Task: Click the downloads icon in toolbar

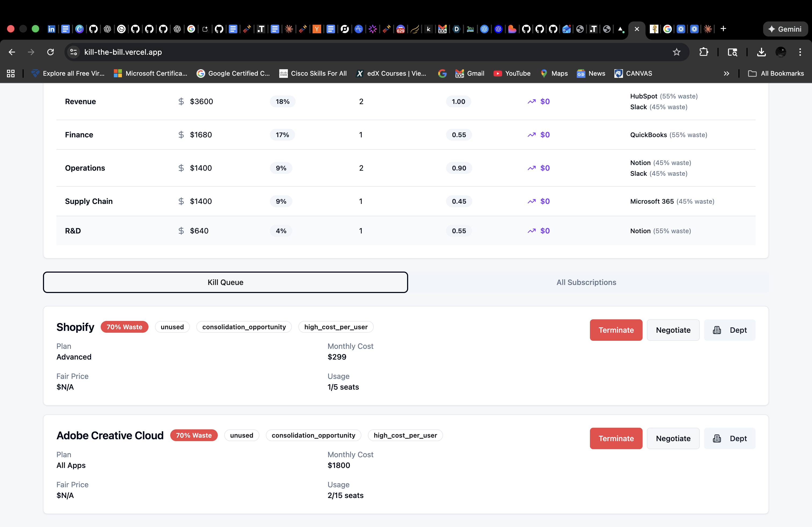Action: (761, 52)
